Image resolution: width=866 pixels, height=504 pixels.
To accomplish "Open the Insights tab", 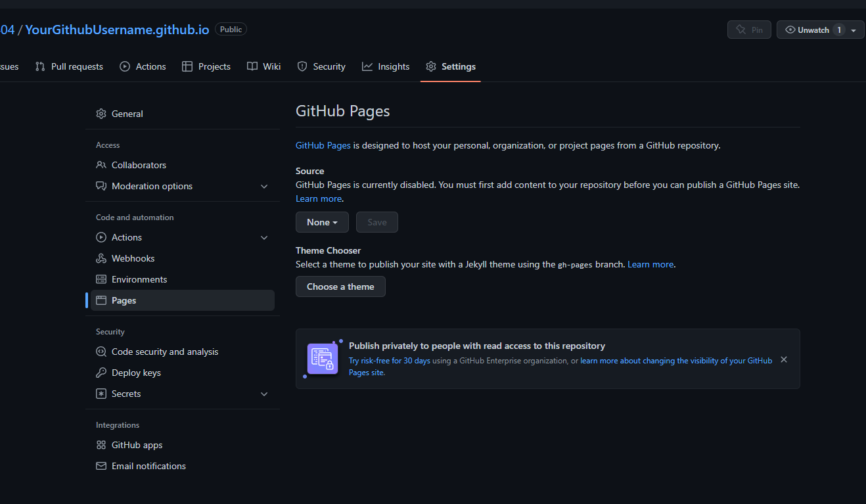I will click(x=386, y=66).
